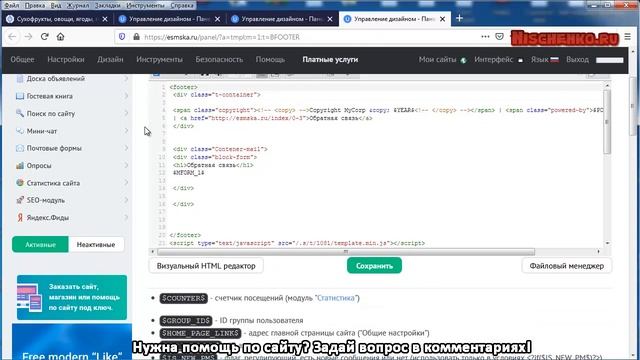Click the browser address bar URL

click(x=222, y=37)
